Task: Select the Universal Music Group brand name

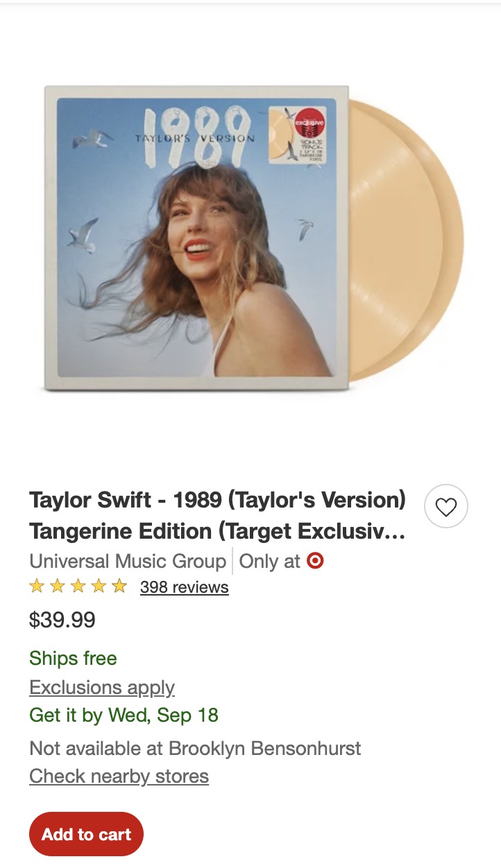Action: (128, 561)
